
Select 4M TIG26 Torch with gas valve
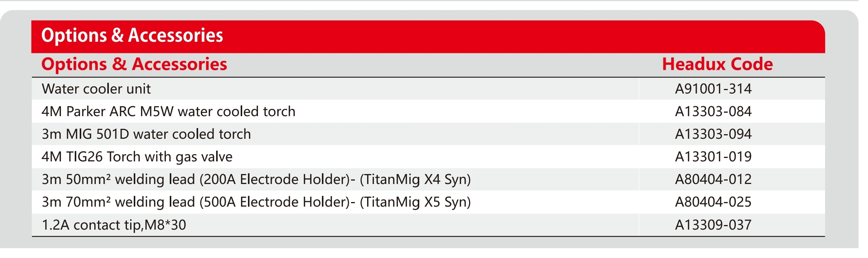click(x=137, y=157)
